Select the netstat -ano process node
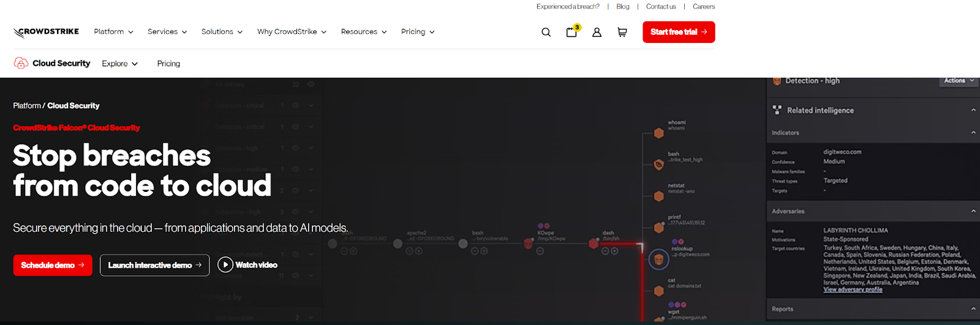The image size is (980, 325). pyautogui.click(x=658, y=196)
